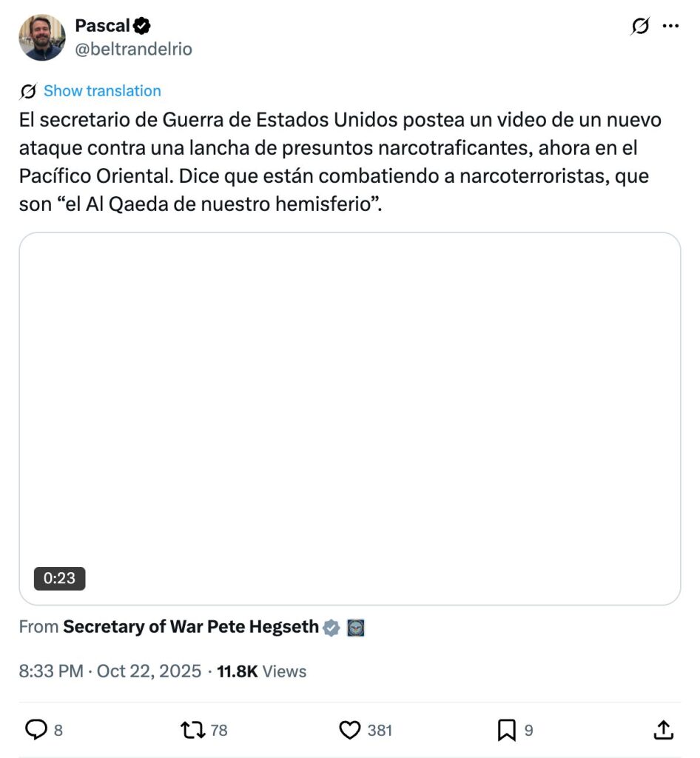
Task: Click the @beltrandelrio handle
Action: [x=133, y=49]
